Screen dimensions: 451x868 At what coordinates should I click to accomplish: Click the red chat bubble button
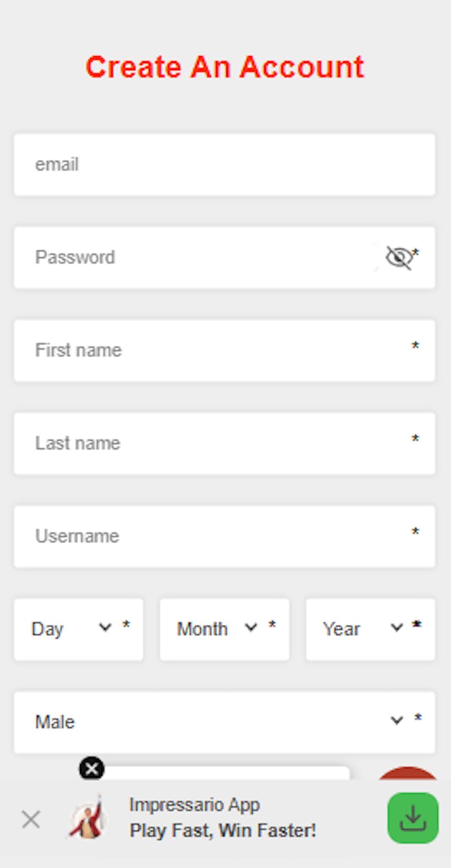coord(407,773)
